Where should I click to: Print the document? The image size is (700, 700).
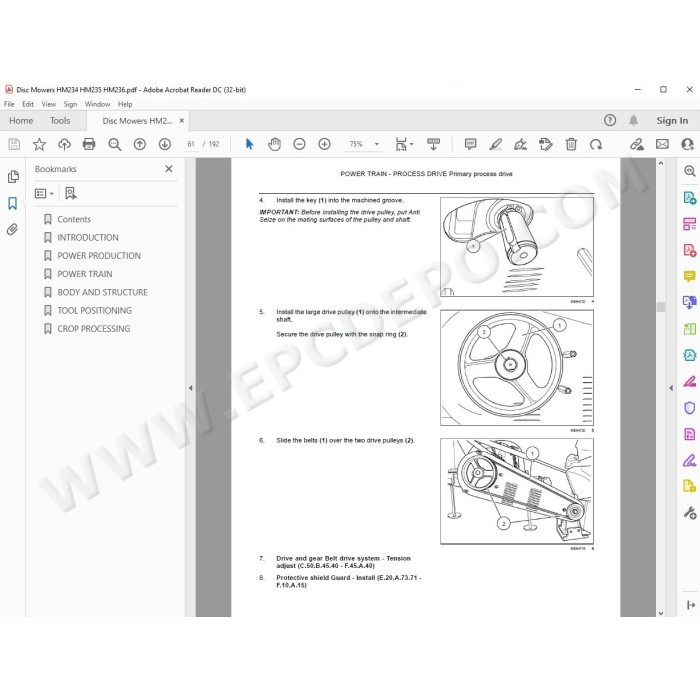[89, 144]
